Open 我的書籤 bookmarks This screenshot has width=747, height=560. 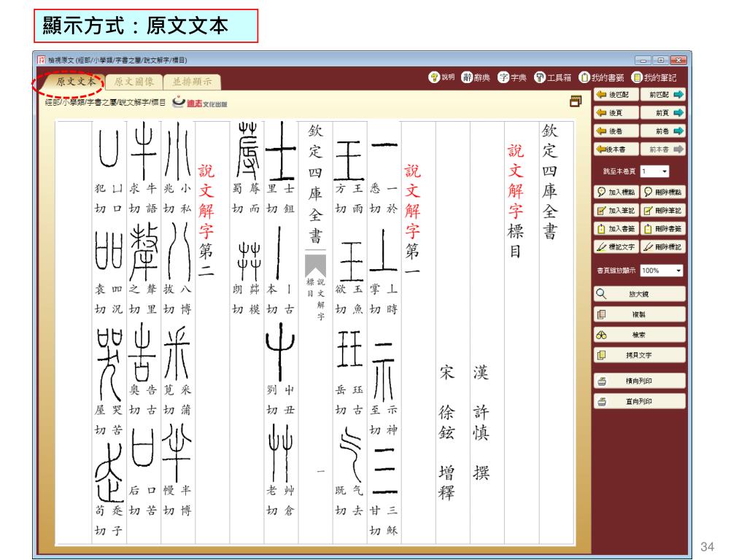(x=601, y=77)
